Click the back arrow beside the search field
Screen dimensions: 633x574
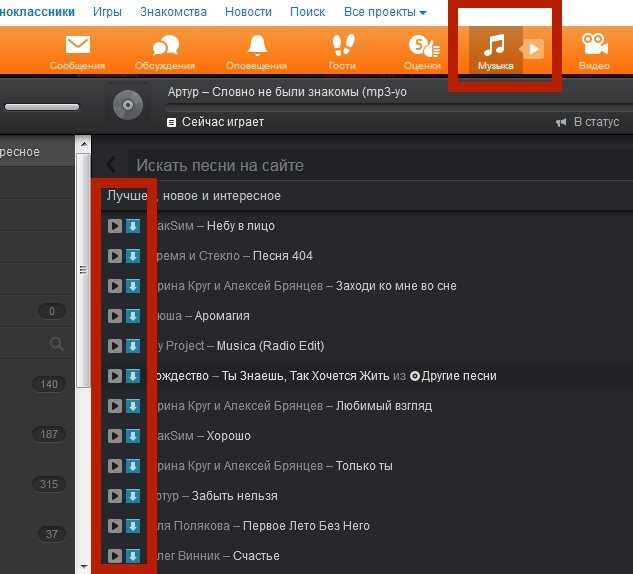point(111,165)
